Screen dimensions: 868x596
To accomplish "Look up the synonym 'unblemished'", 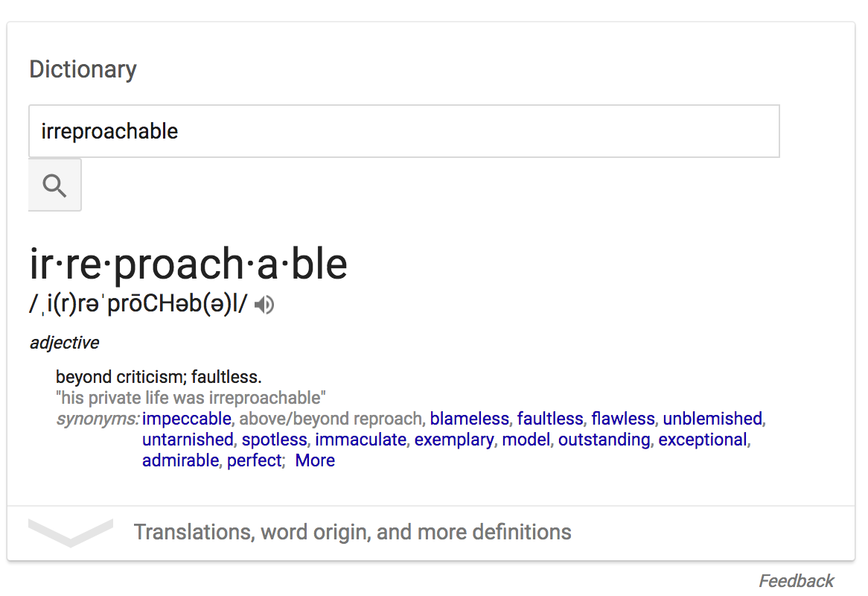I will 712,419.
